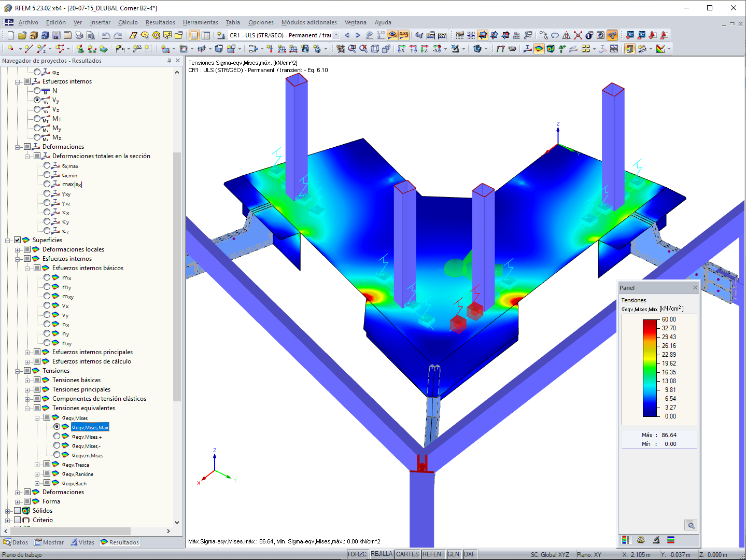The width and height of the screenshot is (746, 560).
Task: Select the σeqv,Mises,+ radio button
Action: point(57,436)
